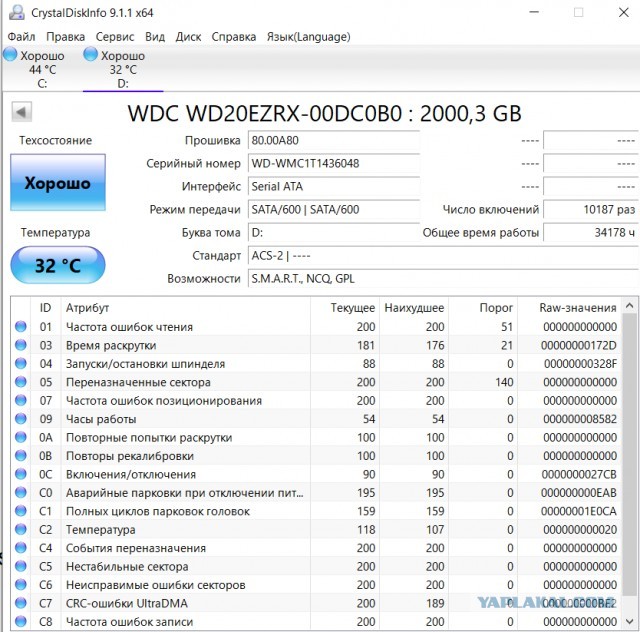Click the status dot for attribute C5

(x=21, y=566)
